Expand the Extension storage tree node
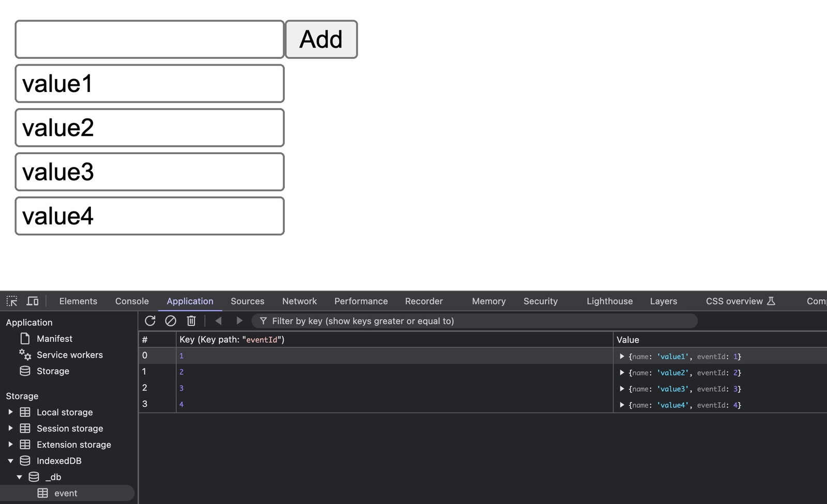Screen dimensions: 827x504 [x=10, y=445]
